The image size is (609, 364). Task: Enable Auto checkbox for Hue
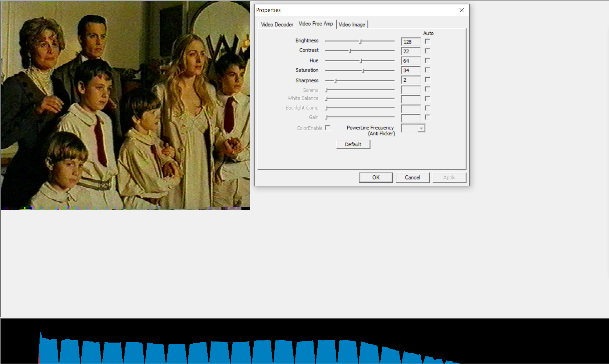[428, 60]
